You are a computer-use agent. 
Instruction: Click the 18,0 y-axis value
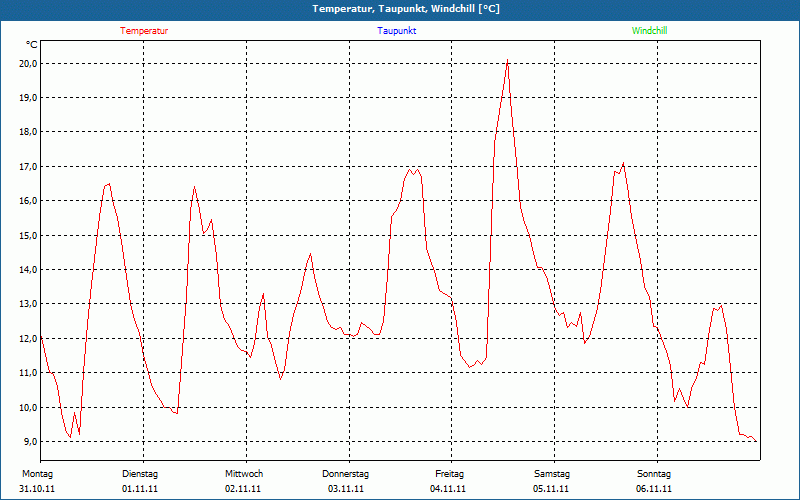(x=28, y=132)
